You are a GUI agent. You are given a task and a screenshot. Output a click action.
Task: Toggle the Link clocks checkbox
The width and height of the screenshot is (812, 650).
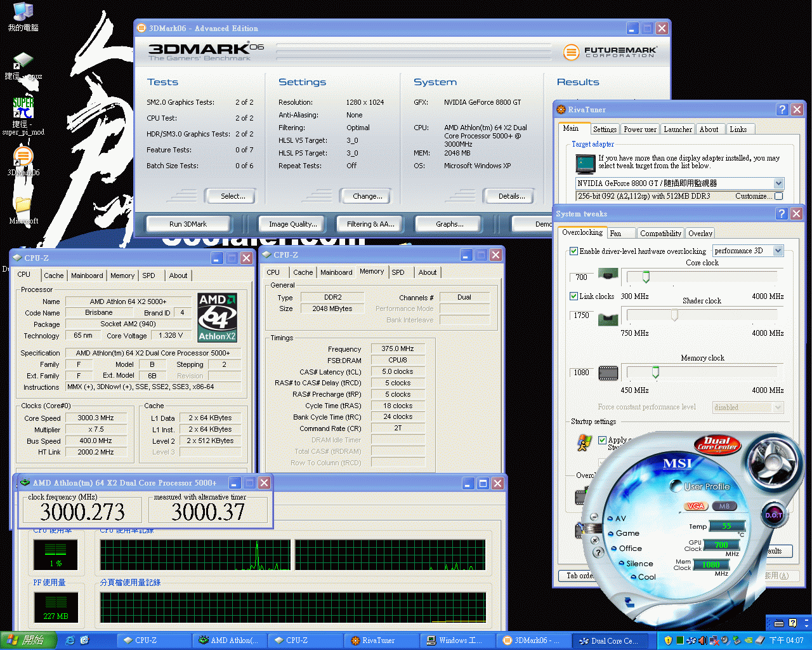pos(573,296)
